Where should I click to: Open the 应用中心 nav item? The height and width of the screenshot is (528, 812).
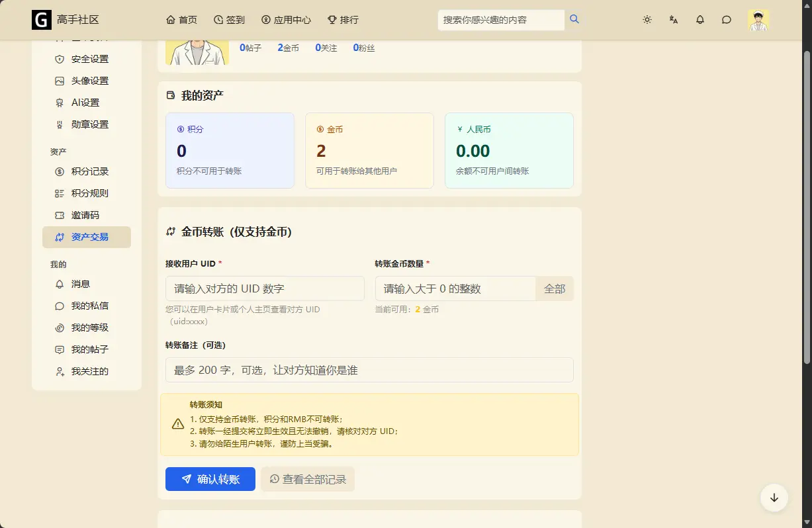pyautogui.click(x=286, y=20)
